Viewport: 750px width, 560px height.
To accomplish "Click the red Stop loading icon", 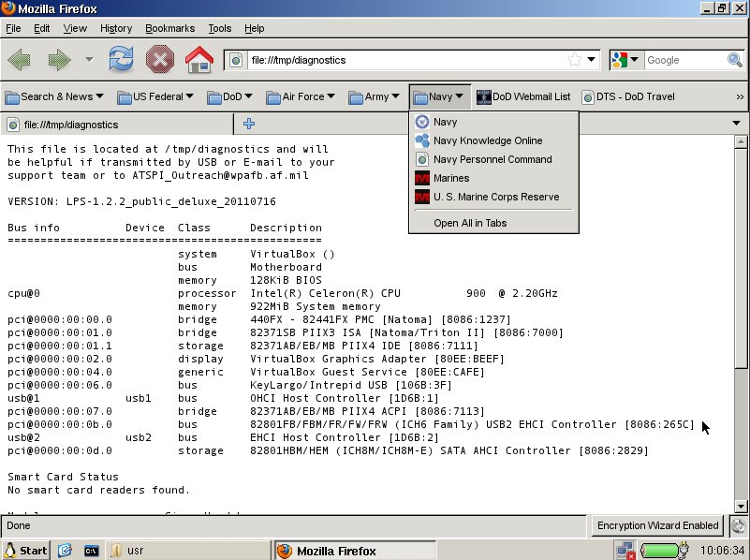I will point(159,58).
